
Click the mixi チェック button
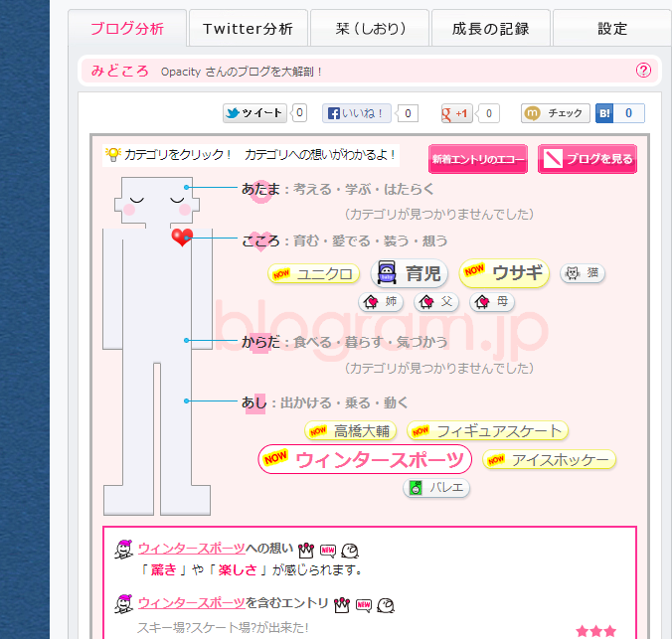point(555,113)
